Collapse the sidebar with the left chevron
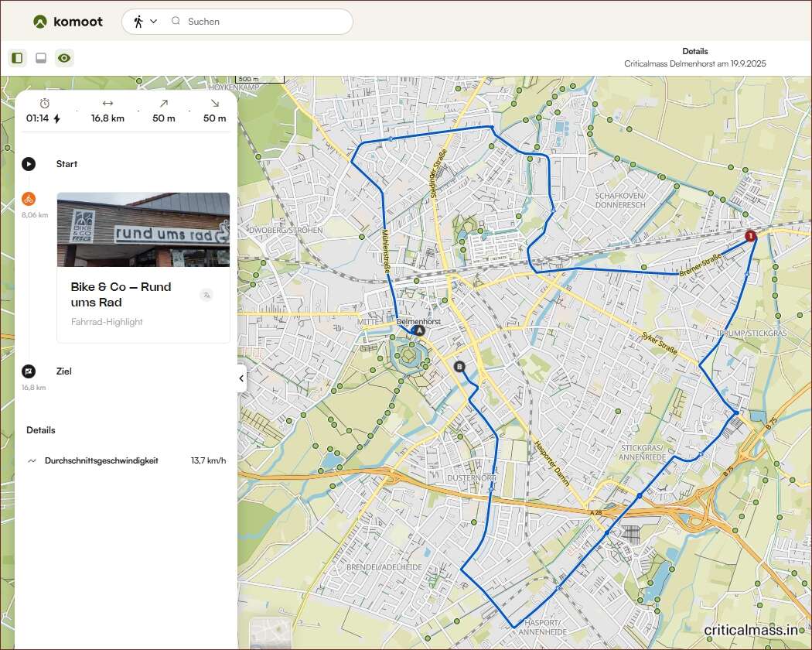 (x=241, y=378)
